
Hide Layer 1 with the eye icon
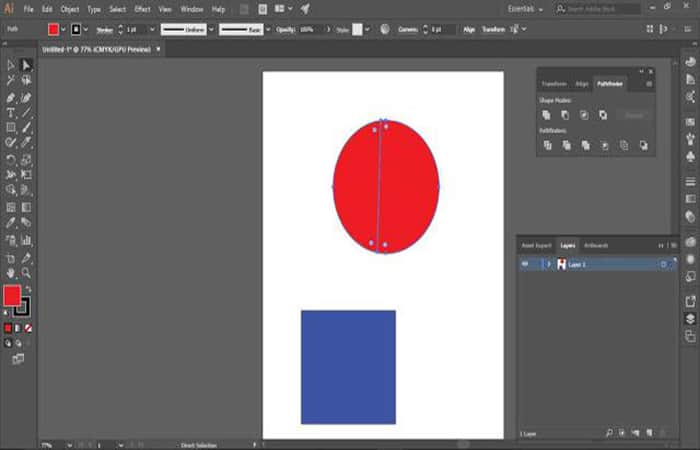tap(525, 264)
